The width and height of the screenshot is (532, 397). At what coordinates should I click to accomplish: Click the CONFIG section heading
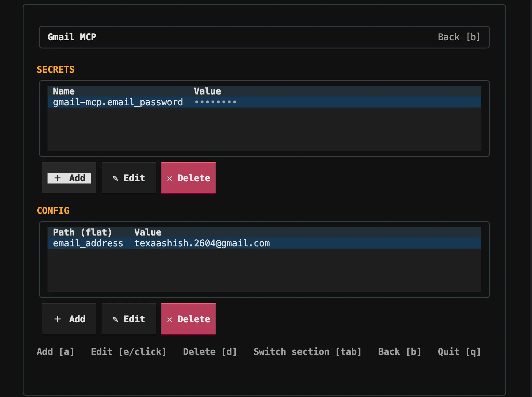(x=53, y=211)
